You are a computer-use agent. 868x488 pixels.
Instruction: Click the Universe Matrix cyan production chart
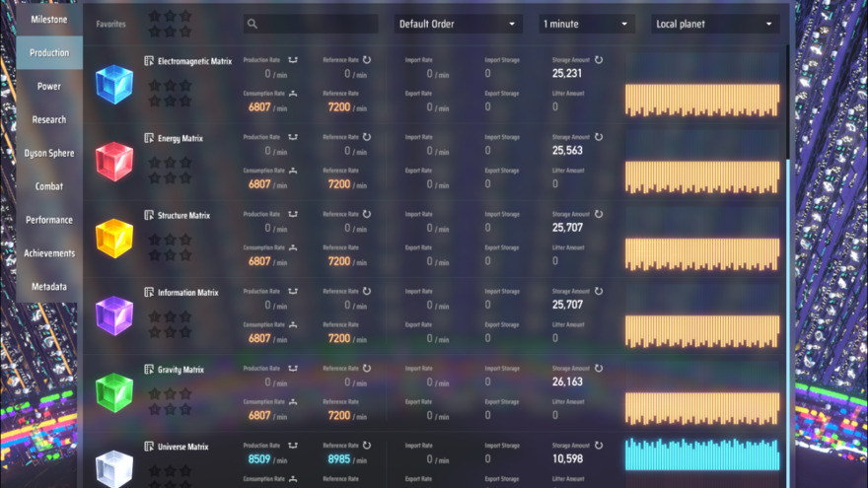coord(701,454)
